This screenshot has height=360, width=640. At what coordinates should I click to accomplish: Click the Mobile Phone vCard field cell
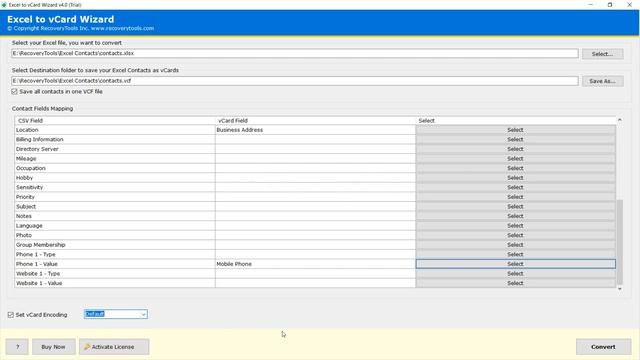tap(315, 264)
